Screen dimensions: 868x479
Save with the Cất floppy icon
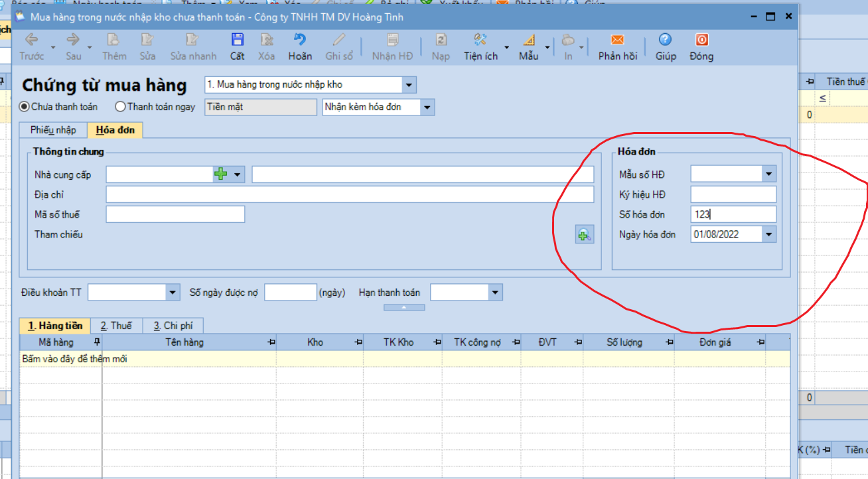tap(238, 40)
